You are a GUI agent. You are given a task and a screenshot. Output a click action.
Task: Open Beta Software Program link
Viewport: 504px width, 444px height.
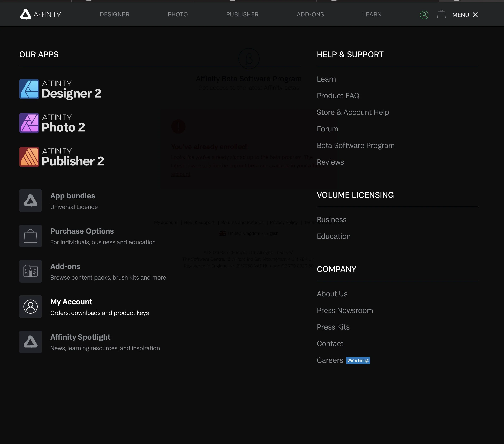click(355, 146)
